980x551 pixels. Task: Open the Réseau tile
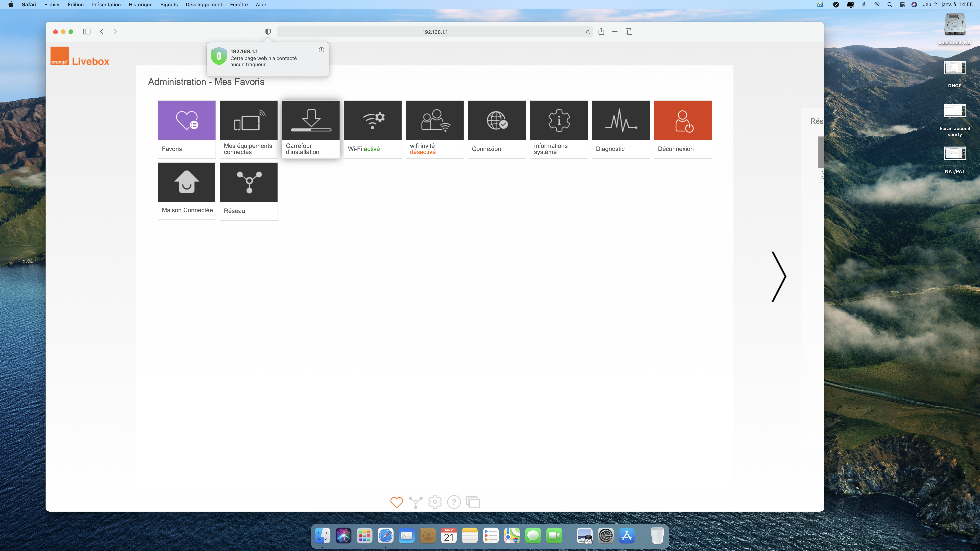click(248, 191)
